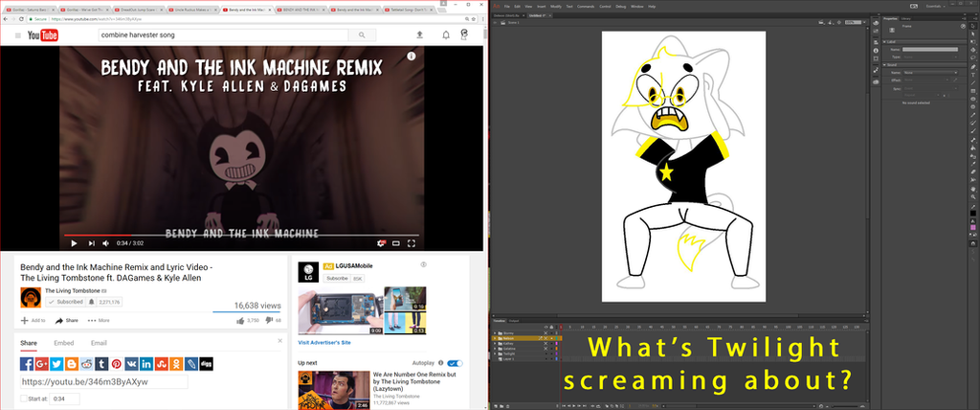This screenshot has height=410, width=980.
Task: Switch to the Embed tab under Share
Action: (x=63, y=343)
